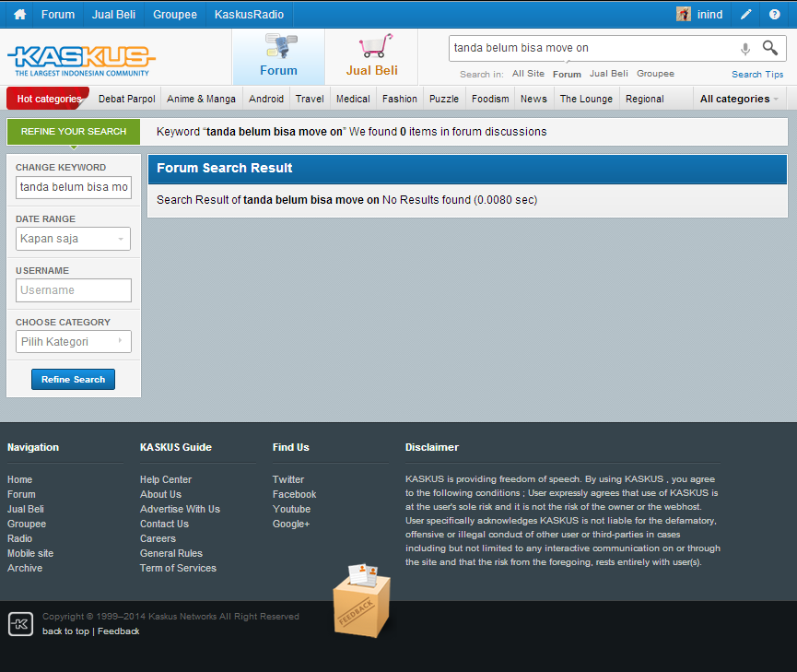Image resolution: width=797 pixels, height=672 pixels.
Task: Go to the Medical category
Action: click(353, 99)
